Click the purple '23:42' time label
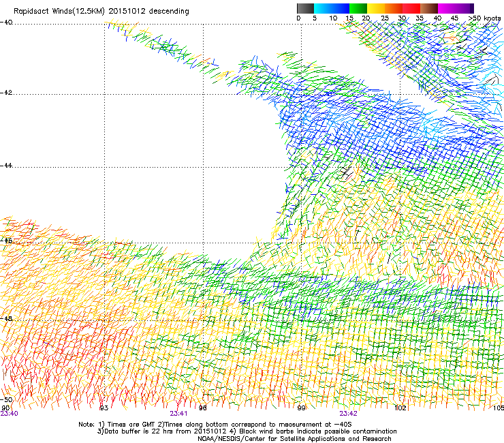 pos(349,414)
